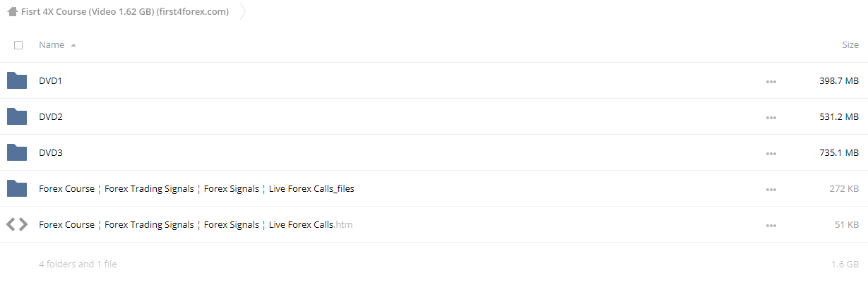This screenshot has height=292, width=868.
Task: Sort using the Name ascending arrow
Action: (x=73, y=45)
